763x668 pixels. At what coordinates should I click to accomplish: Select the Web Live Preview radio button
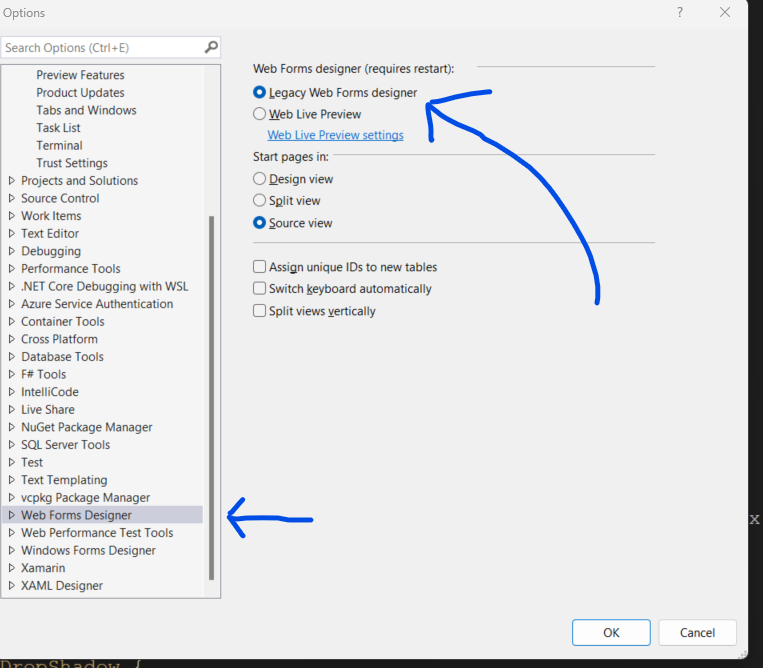(x=259, y=114)
